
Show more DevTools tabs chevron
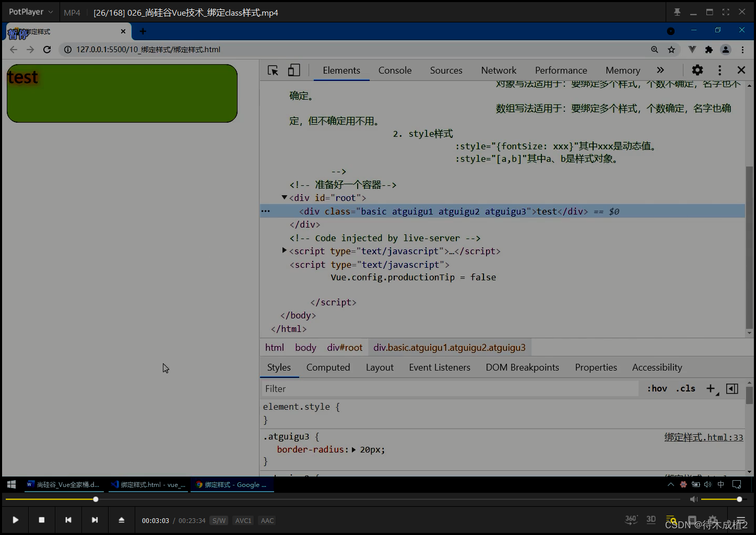click(660, 70)
